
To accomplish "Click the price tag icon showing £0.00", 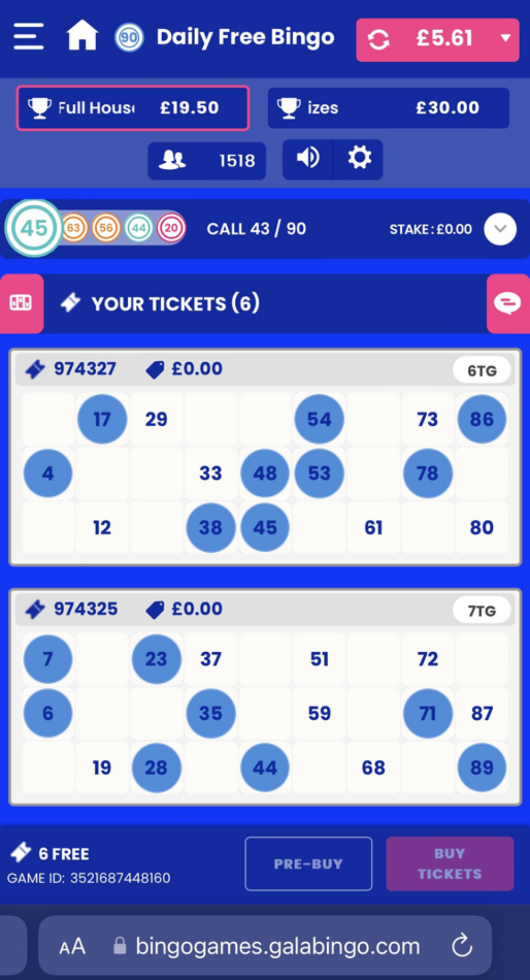I will pyautogui.click(x=155, y=368).
